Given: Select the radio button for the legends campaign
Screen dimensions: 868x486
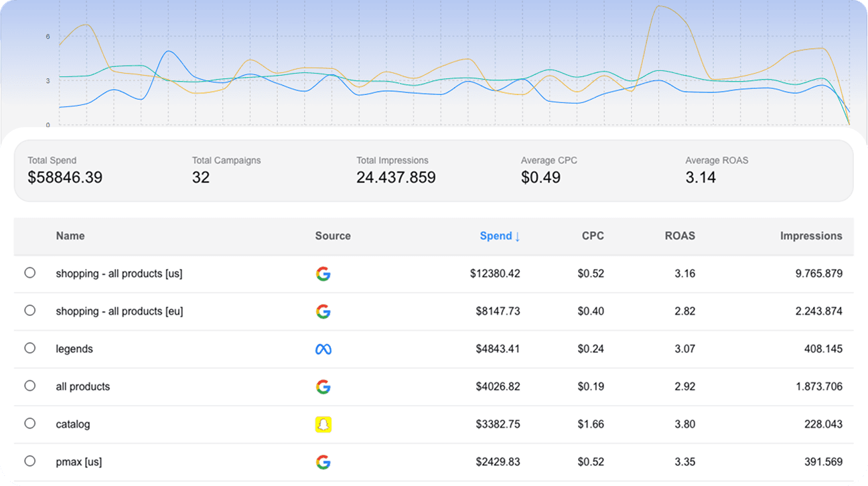Looking at the screenshot, I should click(29, 348).
